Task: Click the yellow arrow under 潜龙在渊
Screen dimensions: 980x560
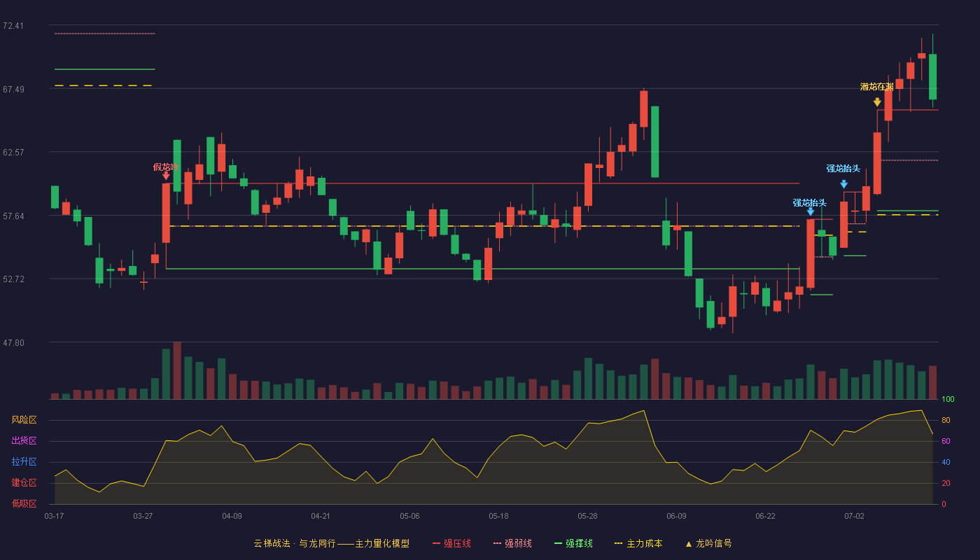Action: tap(877, 102)
